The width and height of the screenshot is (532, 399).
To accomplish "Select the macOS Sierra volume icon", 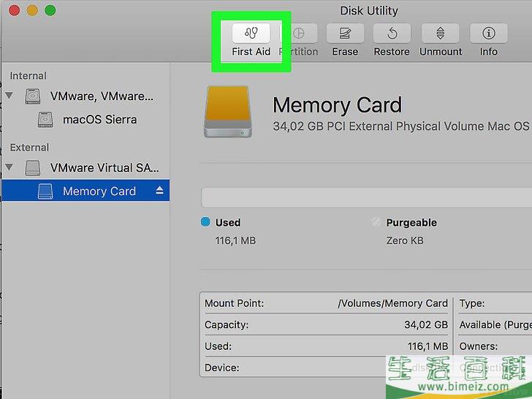I will point(45,120).
